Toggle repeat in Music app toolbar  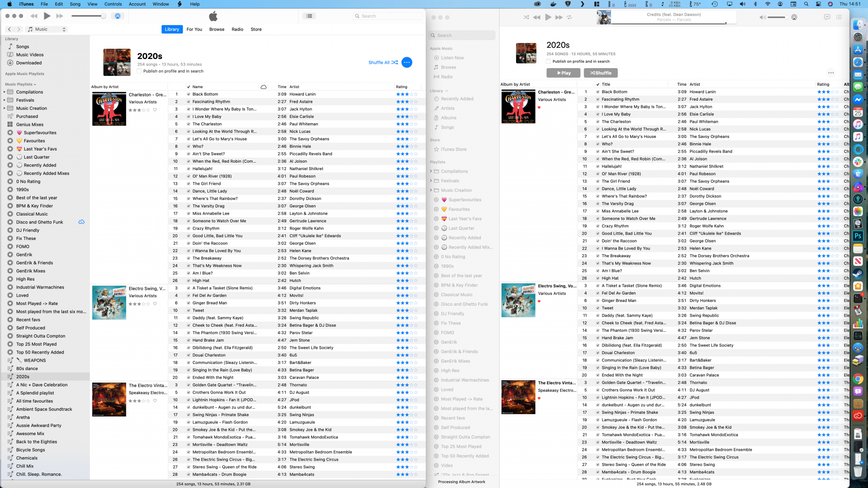point(569,17)
